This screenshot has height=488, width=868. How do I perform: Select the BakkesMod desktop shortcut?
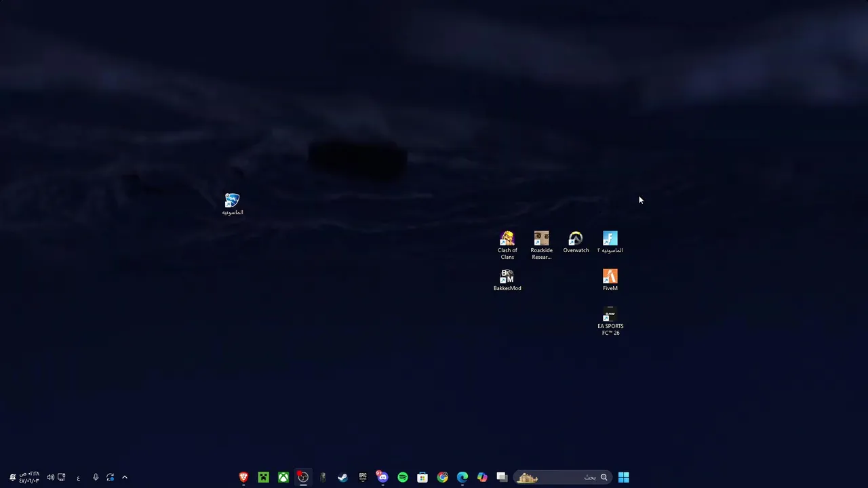coord(507,280)
